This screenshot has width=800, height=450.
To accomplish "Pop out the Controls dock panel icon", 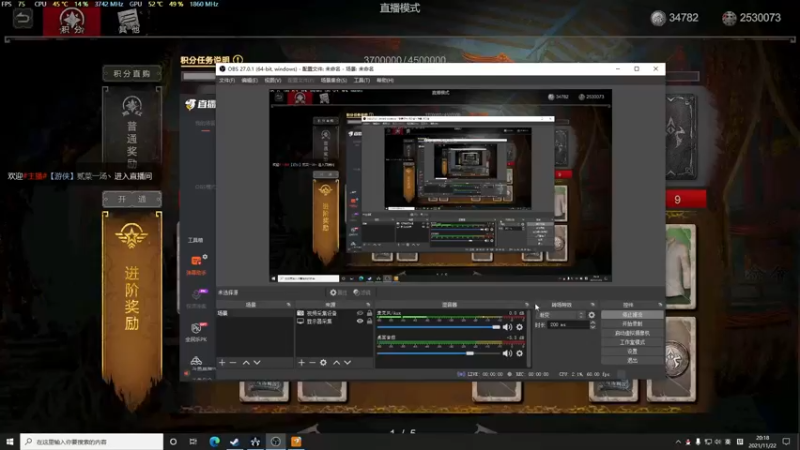I will (x=660, y=305).
